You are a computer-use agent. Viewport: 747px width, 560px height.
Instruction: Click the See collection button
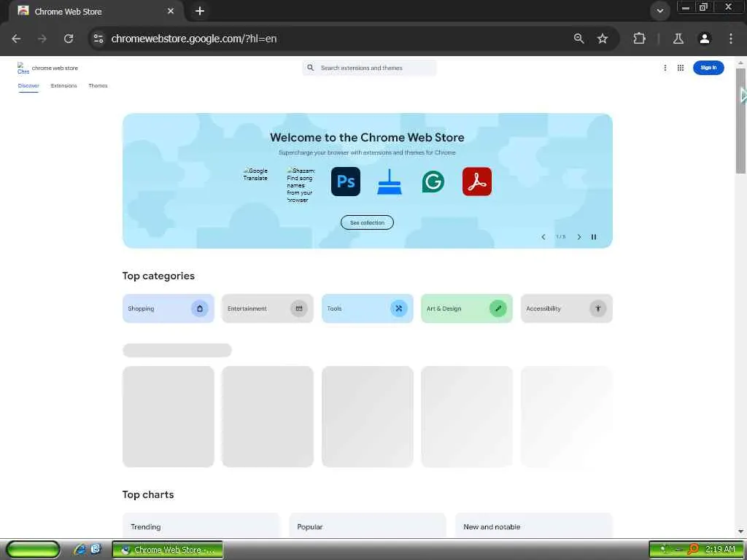coord(367,222)
